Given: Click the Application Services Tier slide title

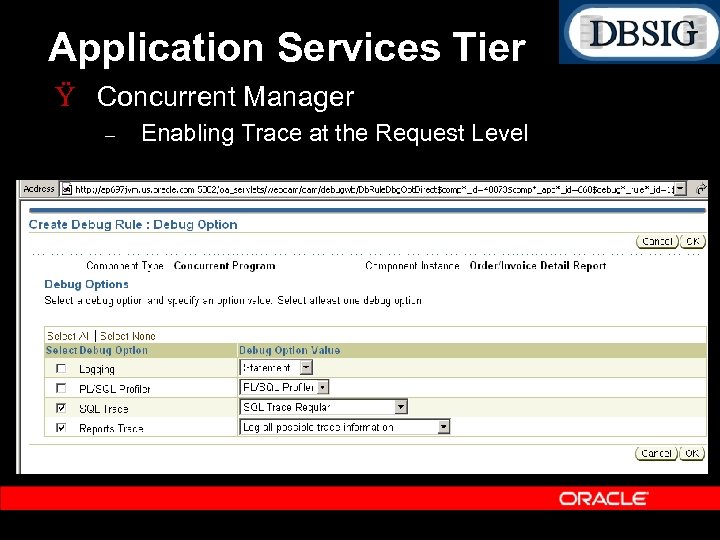Looking at the screenshot, I should coord(287,47).
